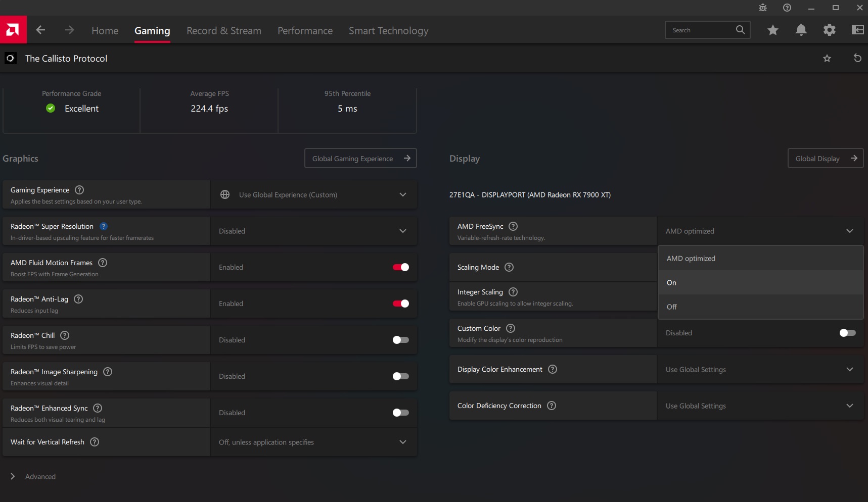Show help for Radeon Enhanced Sync
This screenshot has width=868, height=502.
coord(98,408)
